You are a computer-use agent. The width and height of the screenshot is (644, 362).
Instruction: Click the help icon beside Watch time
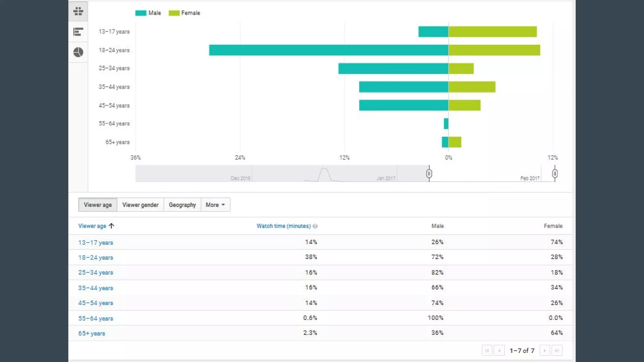click(315, 226)
